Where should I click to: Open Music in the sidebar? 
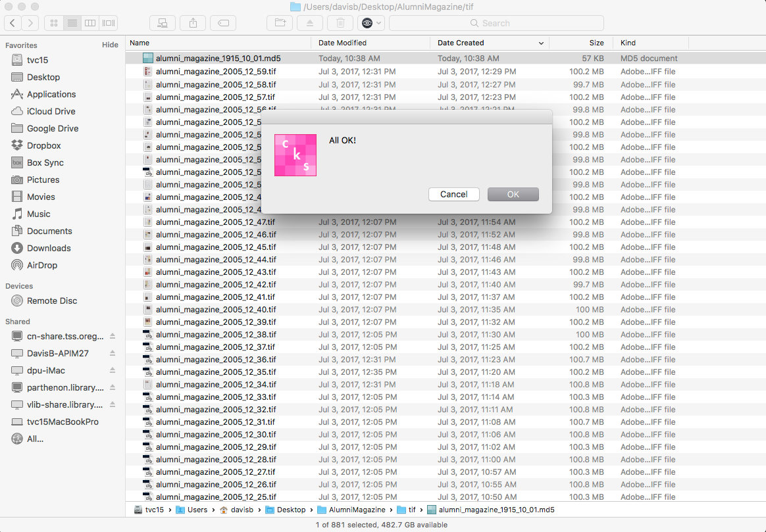pyautogui.click(x=38, y=214)
